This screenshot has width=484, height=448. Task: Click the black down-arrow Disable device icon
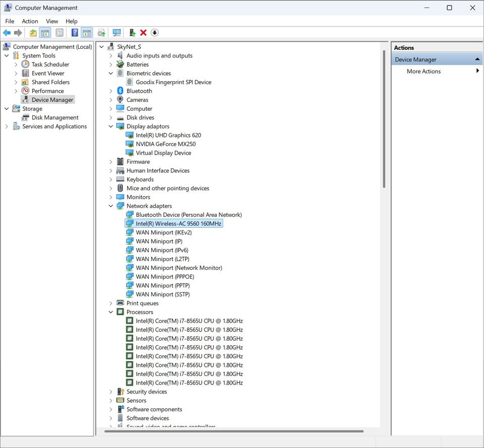(155, 33)
